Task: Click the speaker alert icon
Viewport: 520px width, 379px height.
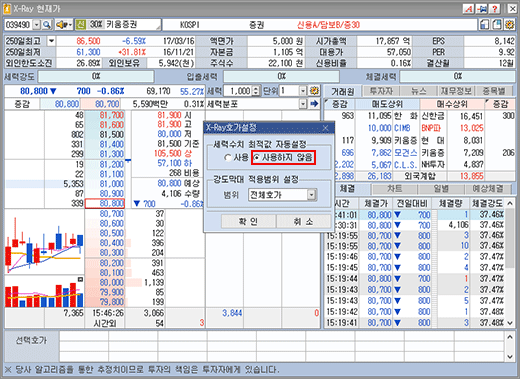Action: 61,24
